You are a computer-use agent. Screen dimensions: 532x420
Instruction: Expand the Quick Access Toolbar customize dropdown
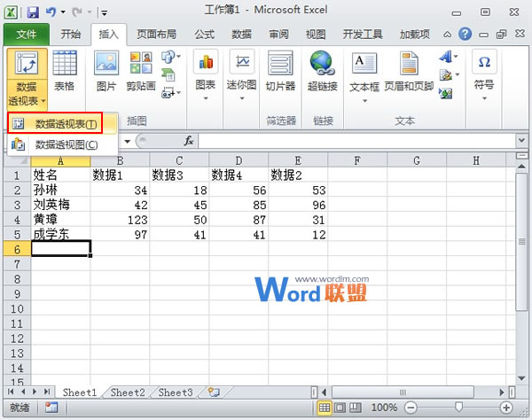(x=104, y=13)
